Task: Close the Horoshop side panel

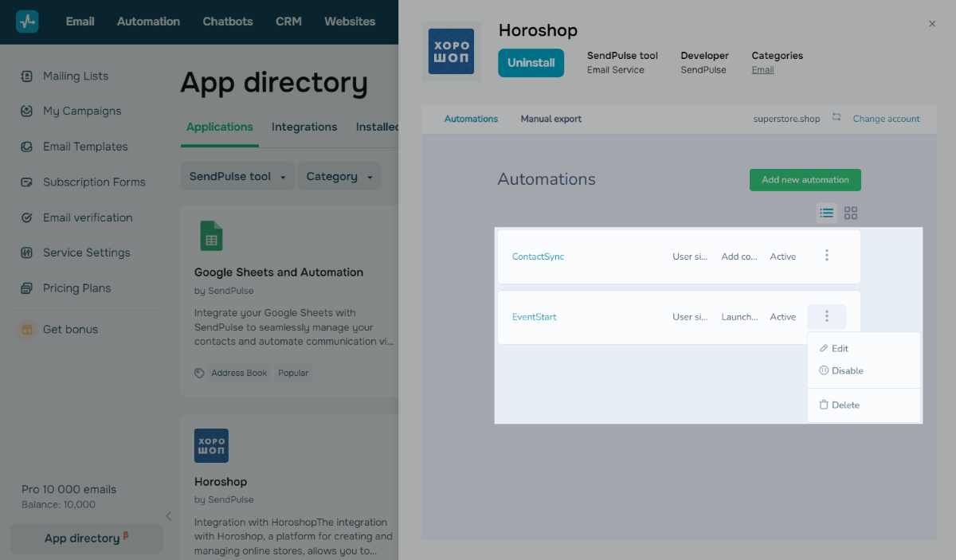Action: pyautogui.click(x=932, y=24)
